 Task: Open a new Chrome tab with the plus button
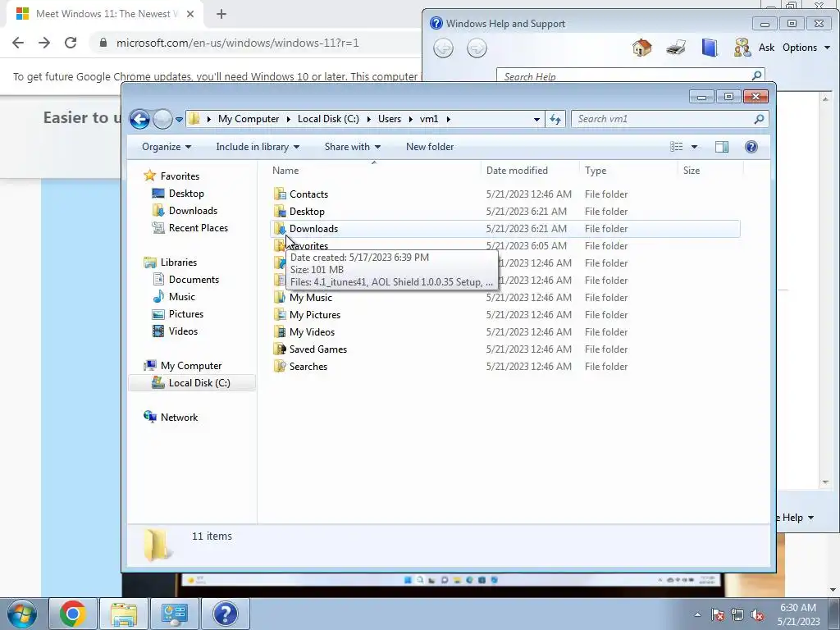click(221, 14)
